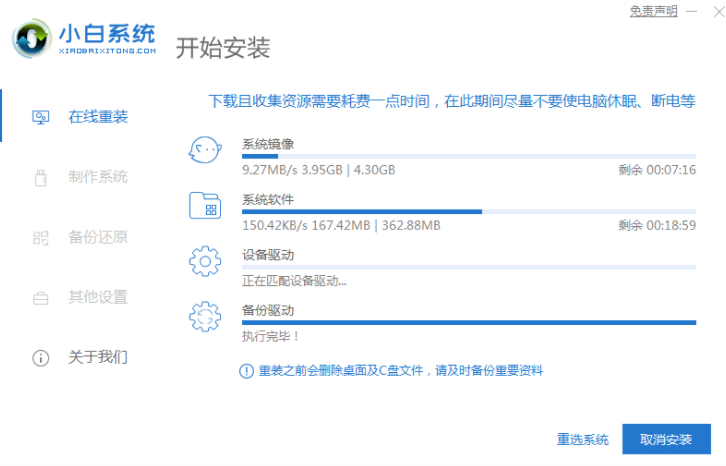Viewport: 726px width, 466px height.
Task: Click the 关于我们 info circle icon
Action: 41,357
